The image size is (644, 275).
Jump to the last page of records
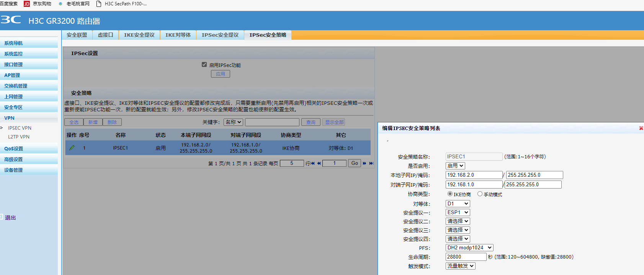(x=371, y=163)
